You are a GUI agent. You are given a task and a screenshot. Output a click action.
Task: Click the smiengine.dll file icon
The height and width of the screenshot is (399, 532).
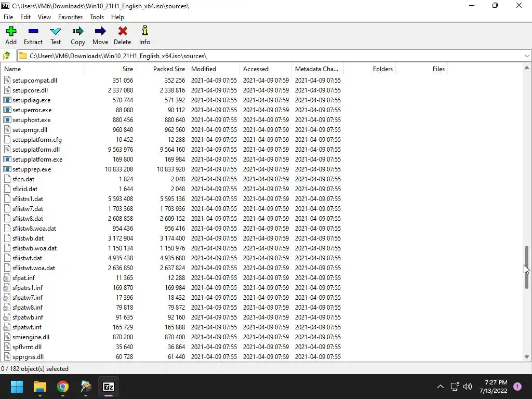pos(7,337)
